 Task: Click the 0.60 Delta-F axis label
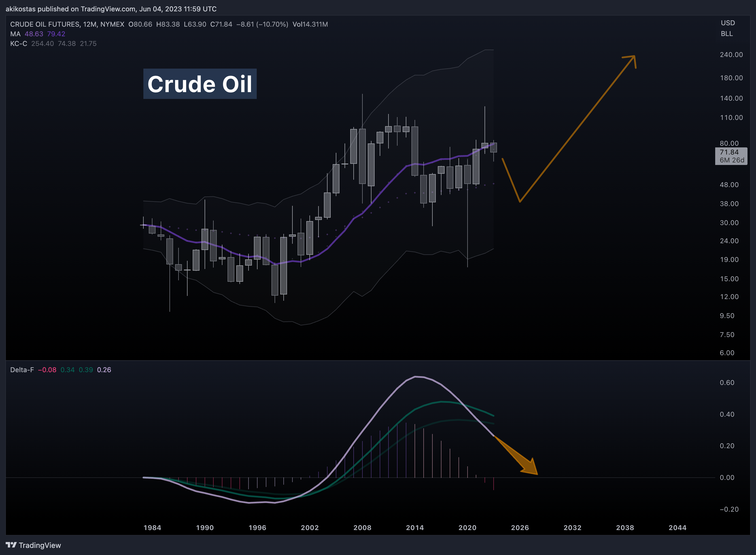point(727,383)
